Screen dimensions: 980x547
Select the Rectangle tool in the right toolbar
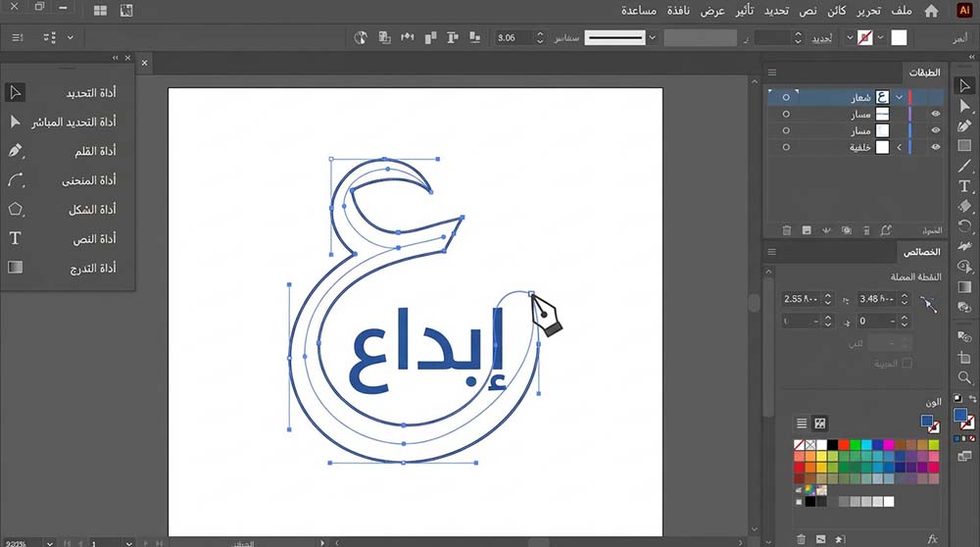pos(964,146)
